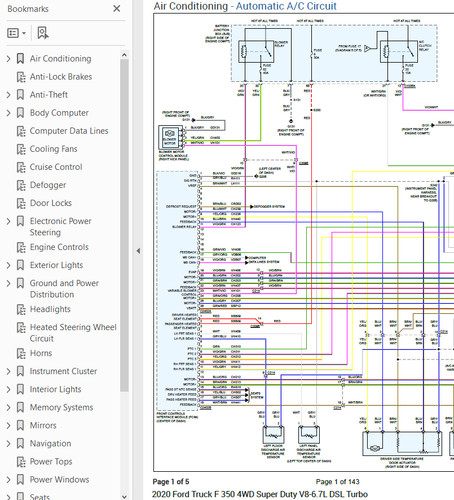The width and height of the screenshot is (454, 500).
Task: Click the Memory Systems bookmark ribbon icon
Action: [x=20, y=407]
